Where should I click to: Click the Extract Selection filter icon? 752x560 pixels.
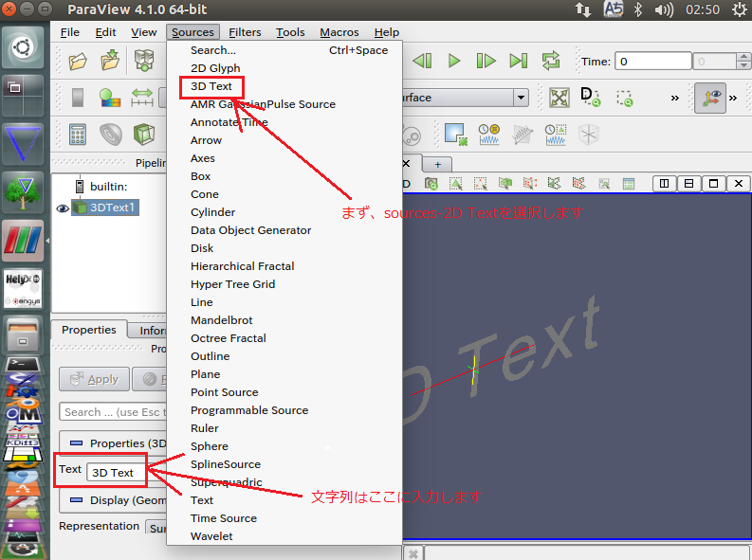click(455, 135)
